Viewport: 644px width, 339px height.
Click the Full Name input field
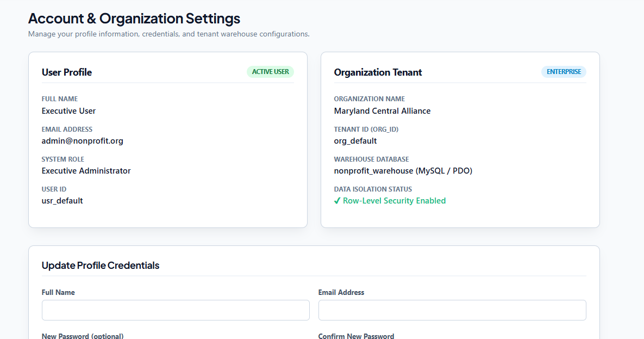click(176, 310)
